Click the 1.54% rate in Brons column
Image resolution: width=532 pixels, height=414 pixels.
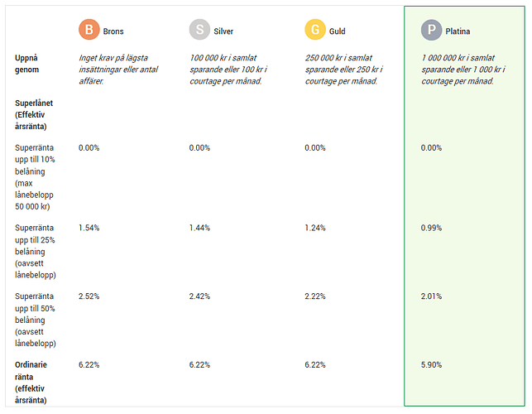[x=89, y=227]
